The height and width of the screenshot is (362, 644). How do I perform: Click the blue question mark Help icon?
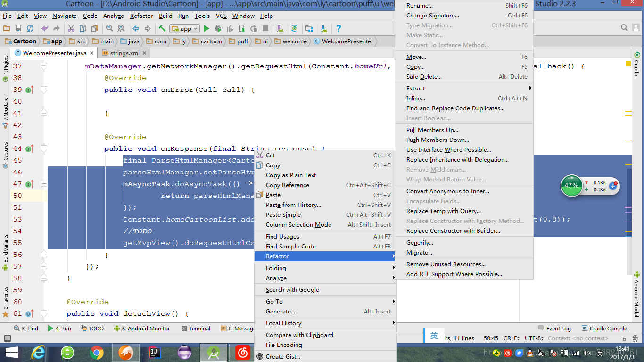pos(339,28)
